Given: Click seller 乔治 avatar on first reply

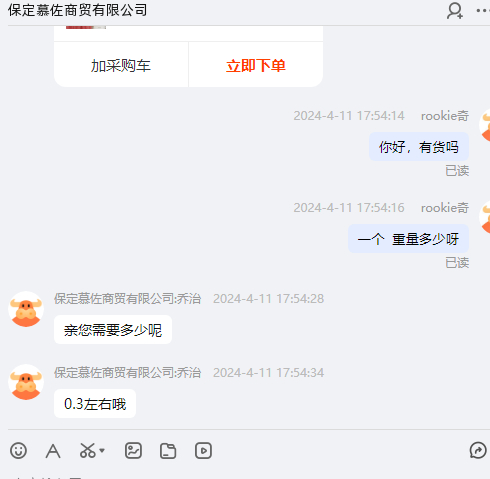Looking at the screenshot, I should (x=26, y=309).
